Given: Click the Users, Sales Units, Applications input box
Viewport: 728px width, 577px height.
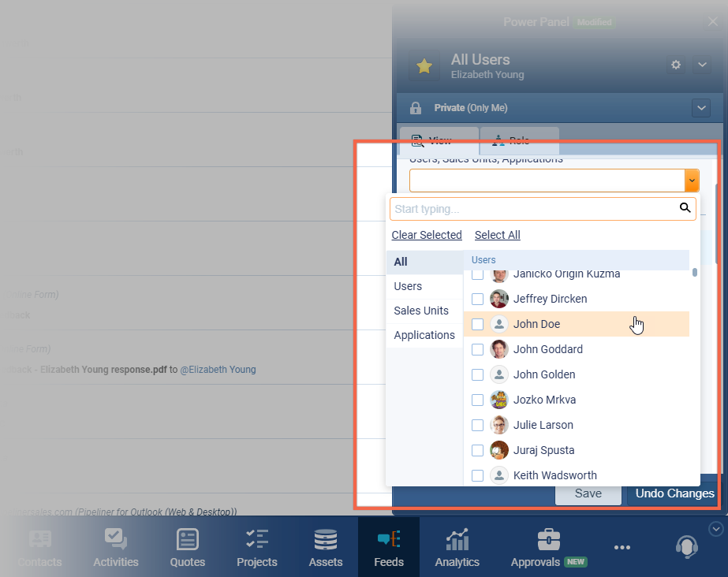Looking at the screenshot, I should [547, 181].
